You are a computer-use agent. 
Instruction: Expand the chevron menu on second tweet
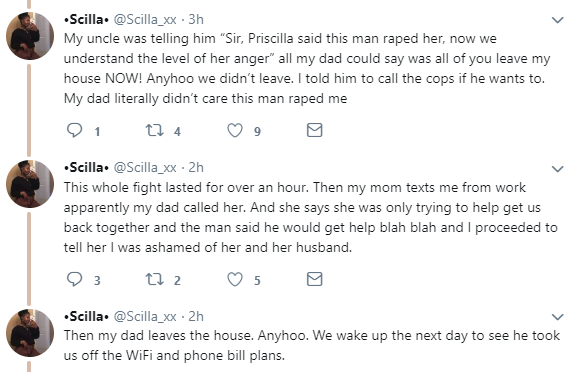[x=558, y=169]
